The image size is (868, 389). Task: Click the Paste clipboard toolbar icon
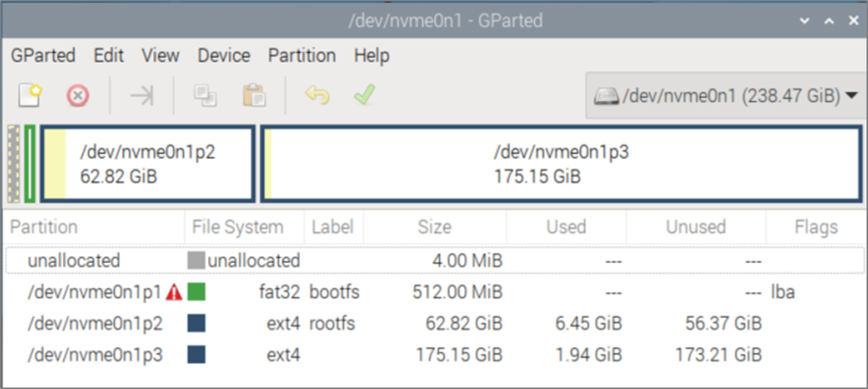[254, 96]
